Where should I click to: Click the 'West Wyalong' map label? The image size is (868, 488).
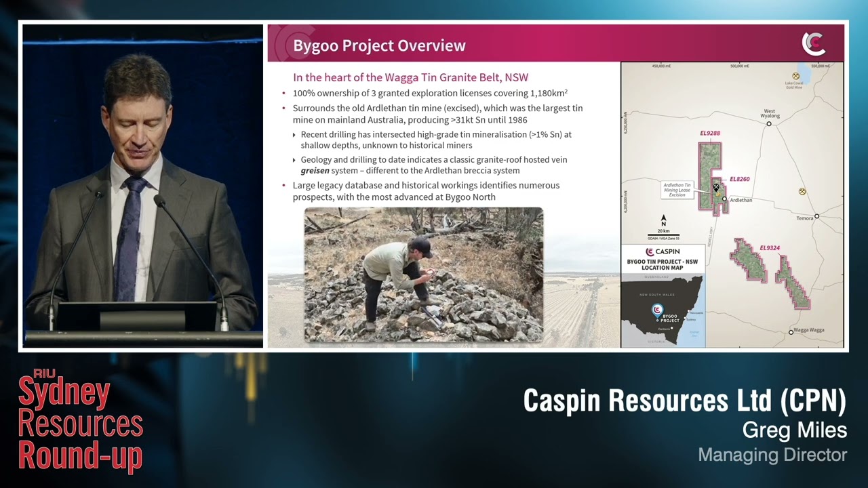pyautogui.click(x=770, y=114)
